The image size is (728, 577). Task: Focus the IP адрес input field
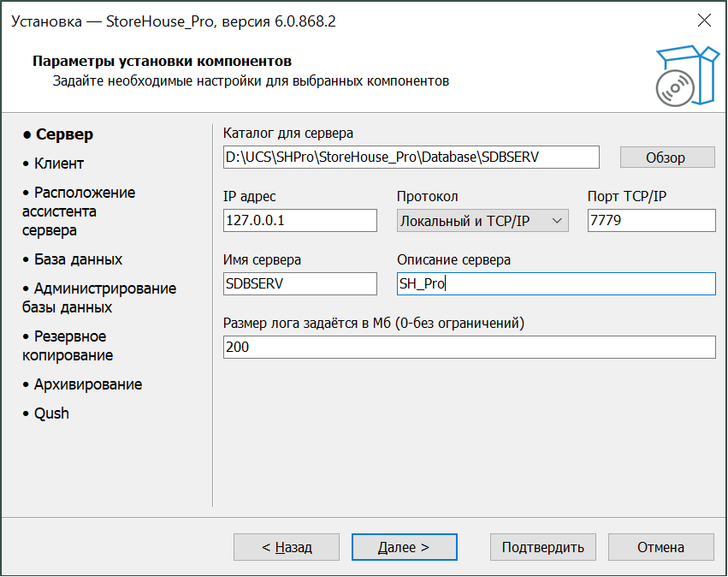click(299, 221)
